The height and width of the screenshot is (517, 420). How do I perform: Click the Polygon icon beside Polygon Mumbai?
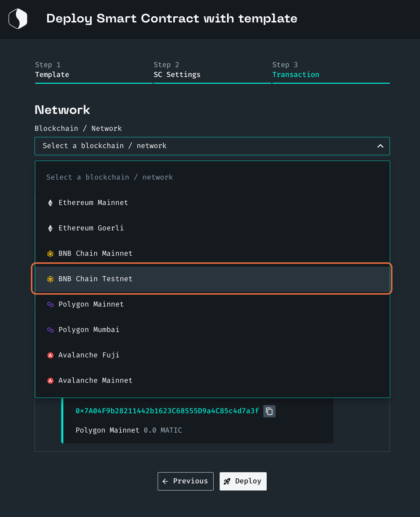(50, 330)
